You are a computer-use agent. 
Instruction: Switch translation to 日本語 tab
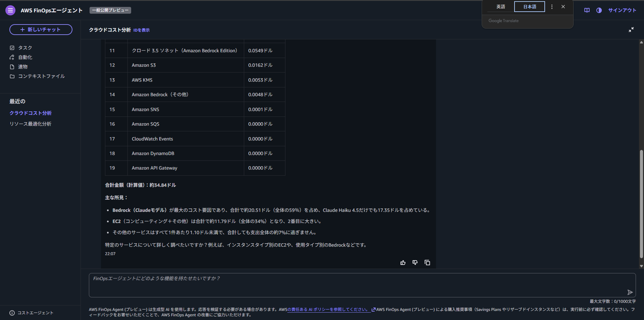529,7
